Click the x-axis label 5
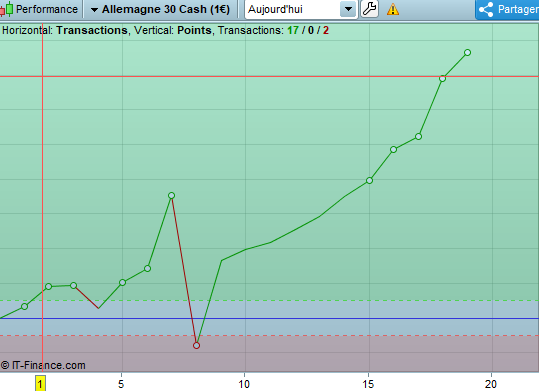This screenshot has height=391, width=539. tap(121, 384)
